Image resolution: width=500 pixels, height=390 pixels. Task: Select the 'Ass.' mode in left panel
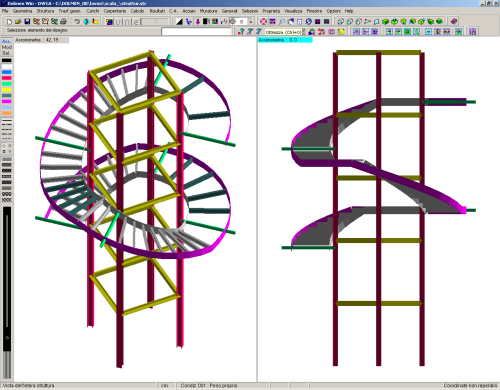[6, 41]
